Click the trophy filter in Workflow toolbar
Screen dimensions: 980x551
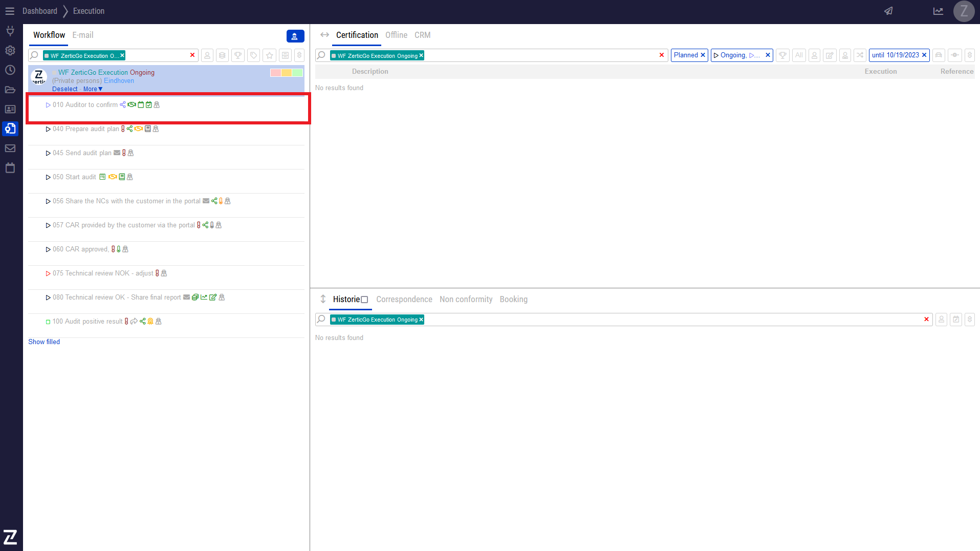pyautogui.click(x=238, y=55)
